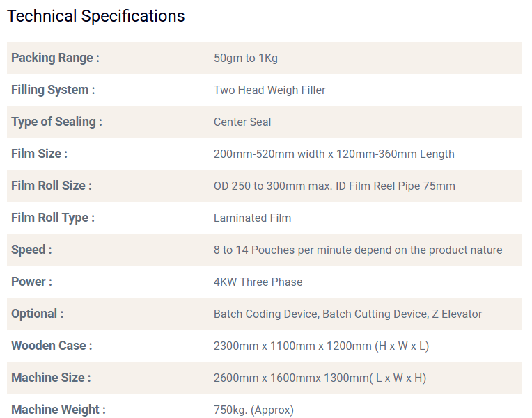Click the 2600mm x 1600mm machine size value

[320, 378]
